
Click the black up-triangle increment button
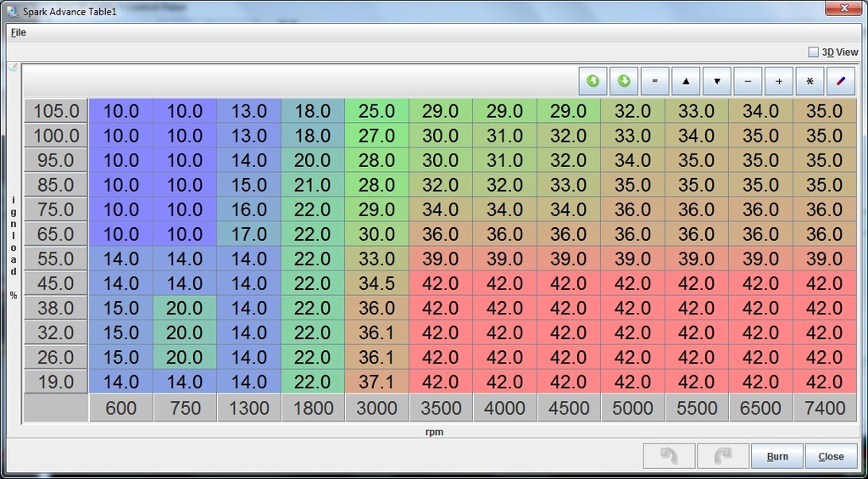pyautogui.click(x=686, y=81)
